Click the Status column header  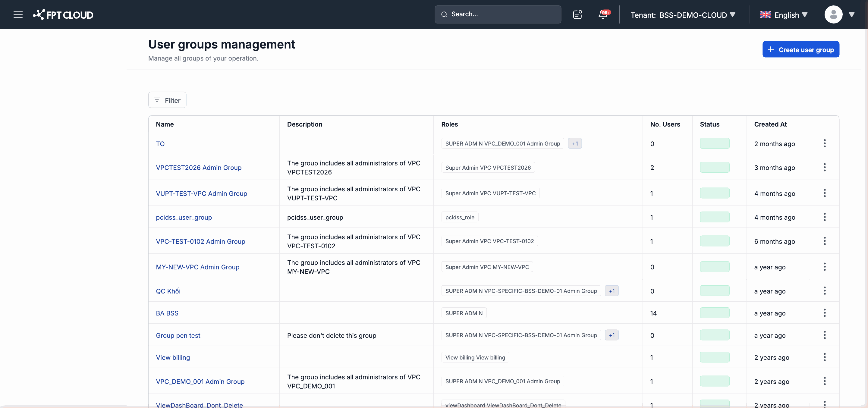[709, 124]
